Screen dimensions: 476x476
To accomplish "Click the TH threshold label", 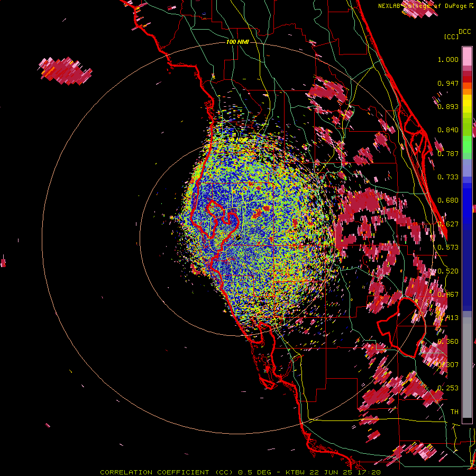I will (454, 412).
